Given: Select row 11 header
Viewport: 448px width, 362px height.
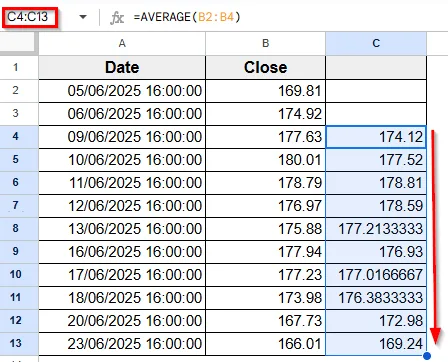Looking at the screenshot, I should point(19,298).
